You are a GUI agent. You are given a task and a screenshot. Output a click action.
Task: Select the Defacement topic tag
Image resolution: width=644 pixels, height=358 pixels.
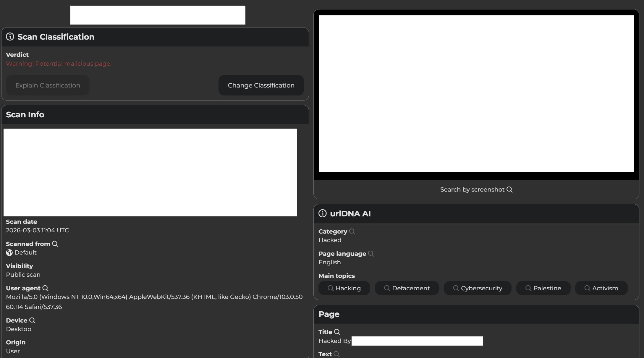tap(407, 288)
